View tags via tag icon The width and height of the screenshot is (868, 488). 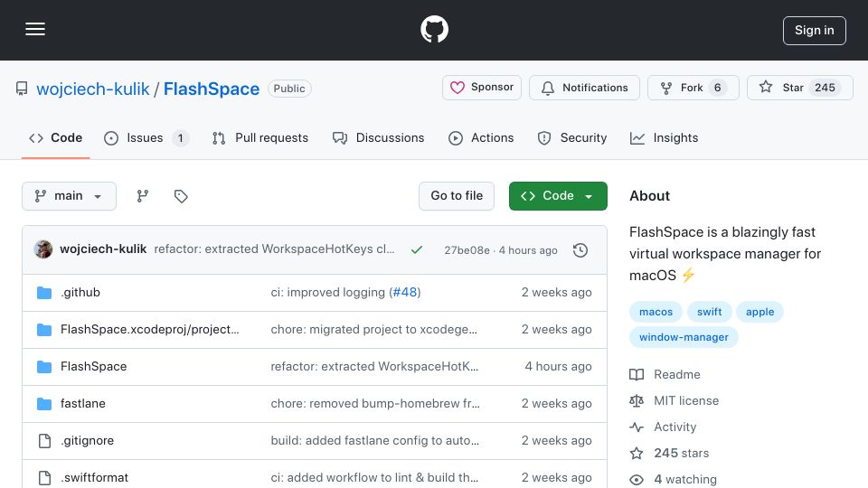(x=181, y=196)
